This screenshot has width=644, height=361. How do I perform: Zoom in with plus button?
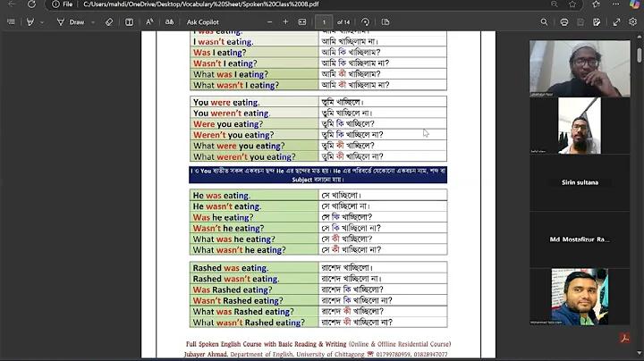click(x=285, y=22)
